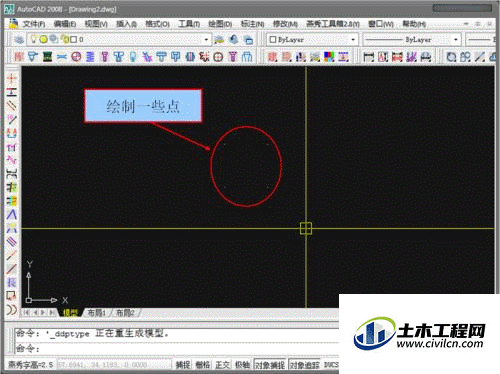
Task: Click layer 0 color square in layer box
Action: click(74, 40)
